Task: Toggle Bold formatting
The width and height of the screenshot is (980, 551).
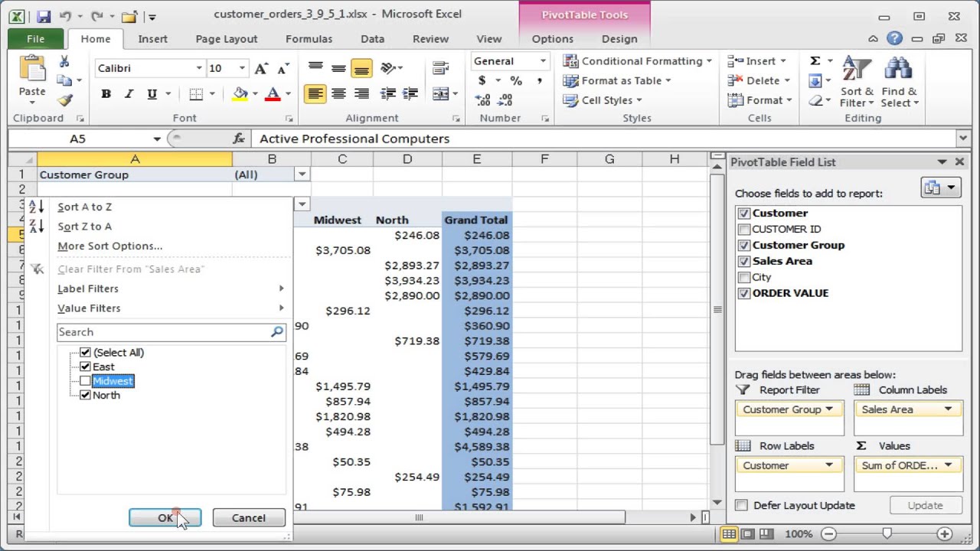Action: click(x=106, y=94)
